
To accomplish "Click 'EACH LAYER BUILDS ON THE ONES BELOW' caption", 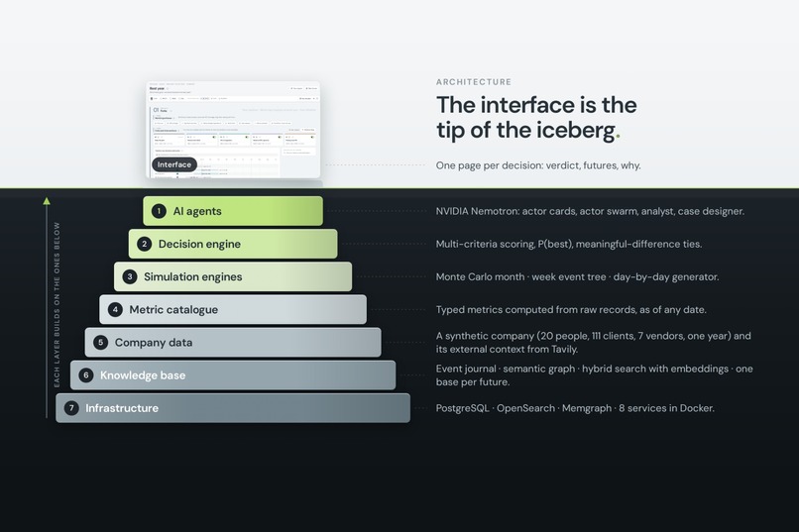I will [x=57, y=304].
